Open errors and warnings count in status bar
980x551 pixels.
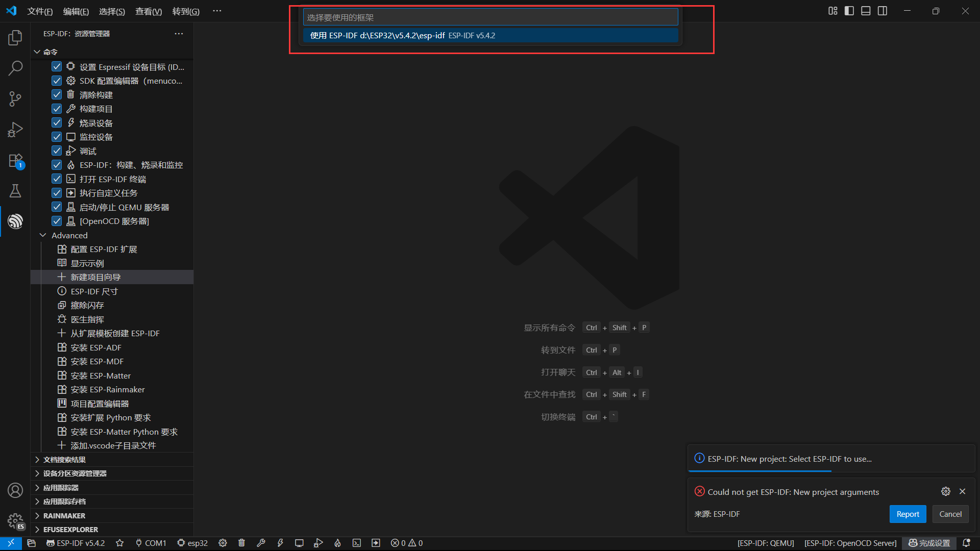click(x=407, y=543)
